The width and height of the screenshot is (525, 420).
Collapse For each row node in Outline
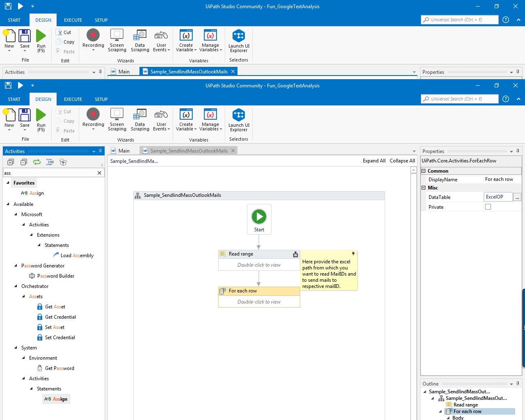(441, 411)
